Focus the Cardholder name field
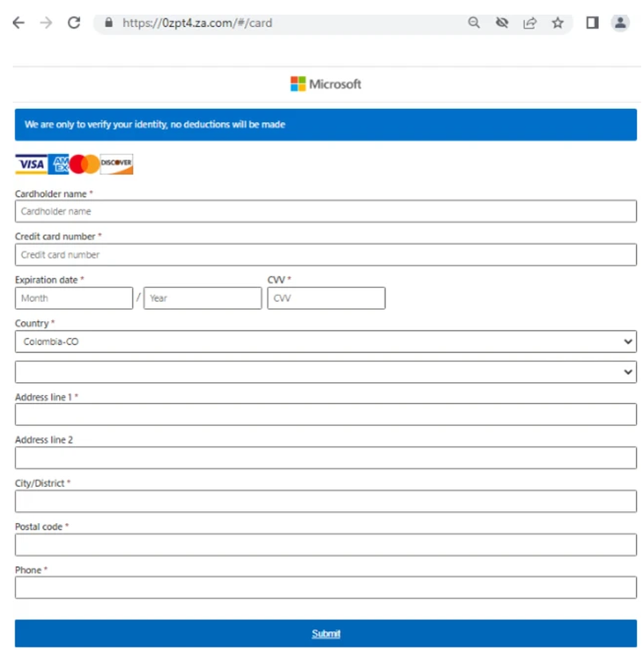 click(x=326, y=211)
